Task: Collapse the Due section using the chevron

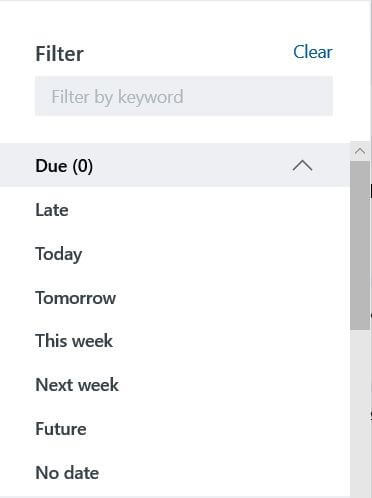Action: [x=302, y=165]
